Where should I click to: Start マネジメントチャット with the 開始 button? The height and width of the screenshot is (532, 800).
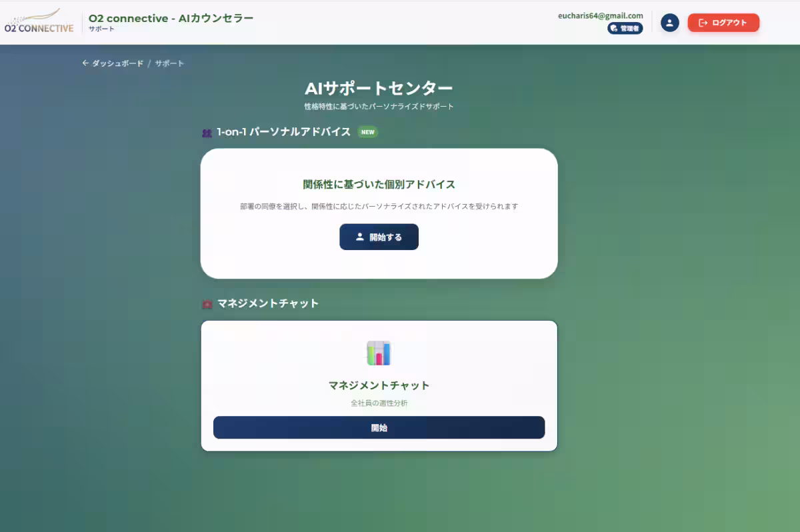pyautogui.click(x=379, y=427)
